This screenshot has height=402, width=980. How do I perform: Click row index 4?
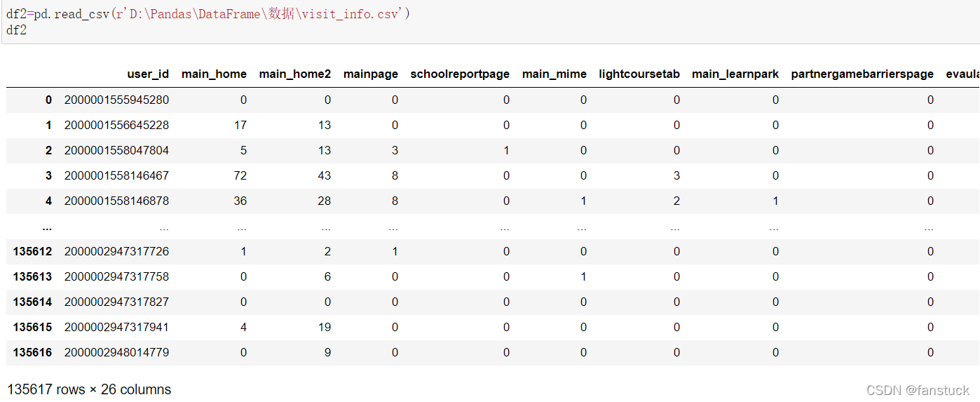pyautogui.click(x=48, y=201)
